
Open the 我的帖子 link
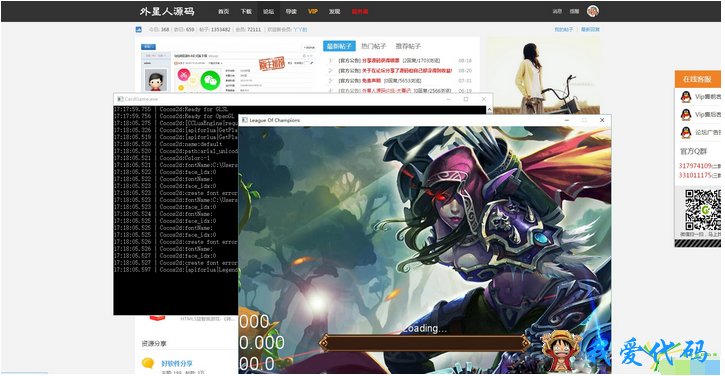[564, 30]
